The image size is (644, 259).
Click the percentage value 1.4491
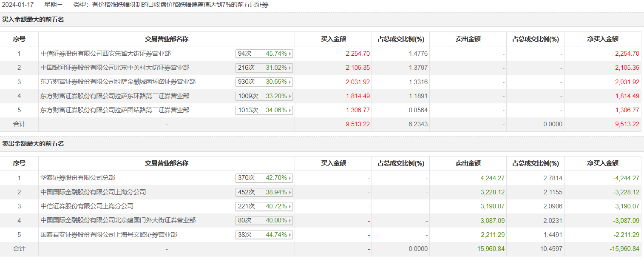click(x=553, y=235)
